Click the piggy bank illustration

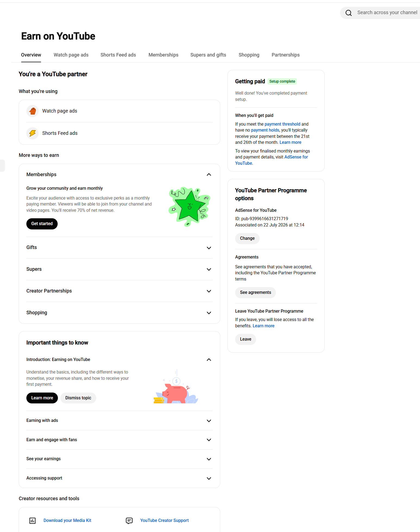click(x=176, y=387)
